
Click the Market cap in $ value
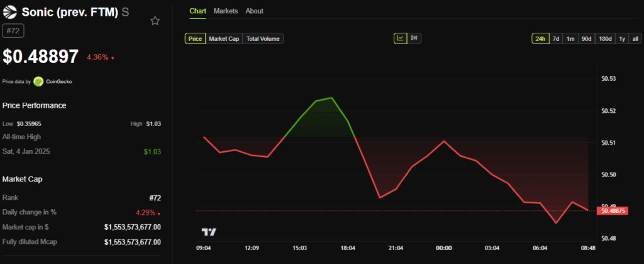(133, 227)
